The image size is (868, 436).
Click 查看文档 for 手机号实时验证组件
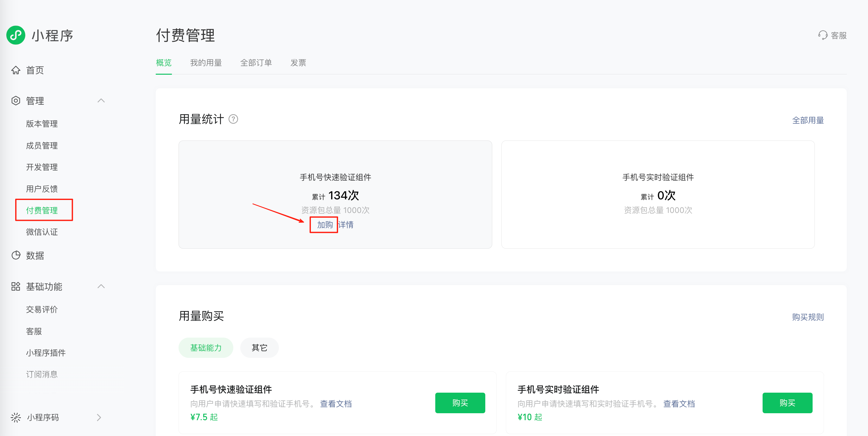[679, 404]
